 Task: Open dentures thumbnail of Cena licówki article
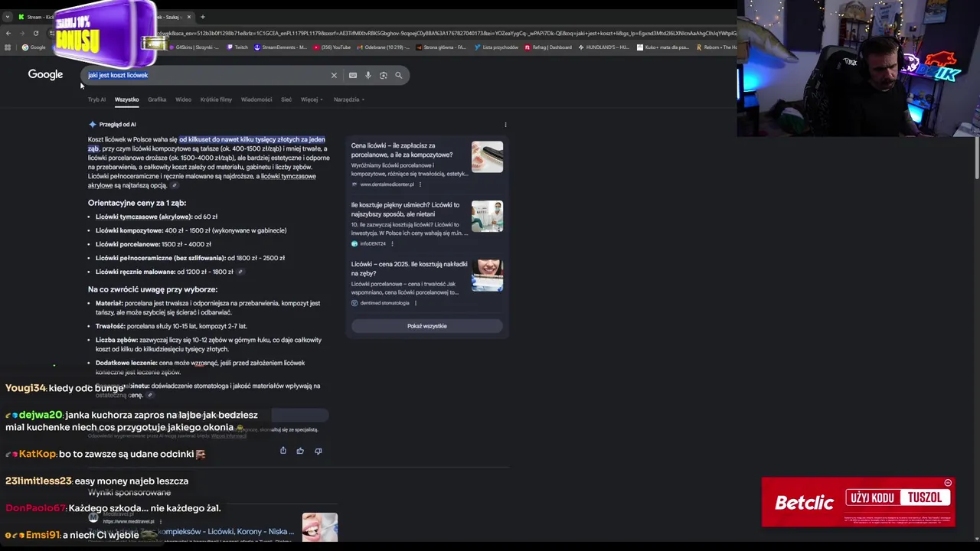pos(487,157)
